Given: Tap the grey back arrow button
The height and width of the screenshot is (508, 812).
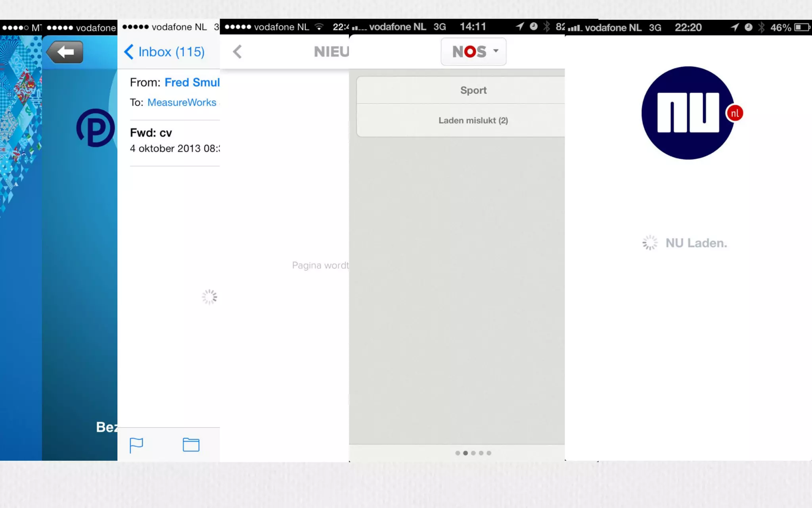Looking at the screenshot, I should pyautogui.click(x=65, y=52).
